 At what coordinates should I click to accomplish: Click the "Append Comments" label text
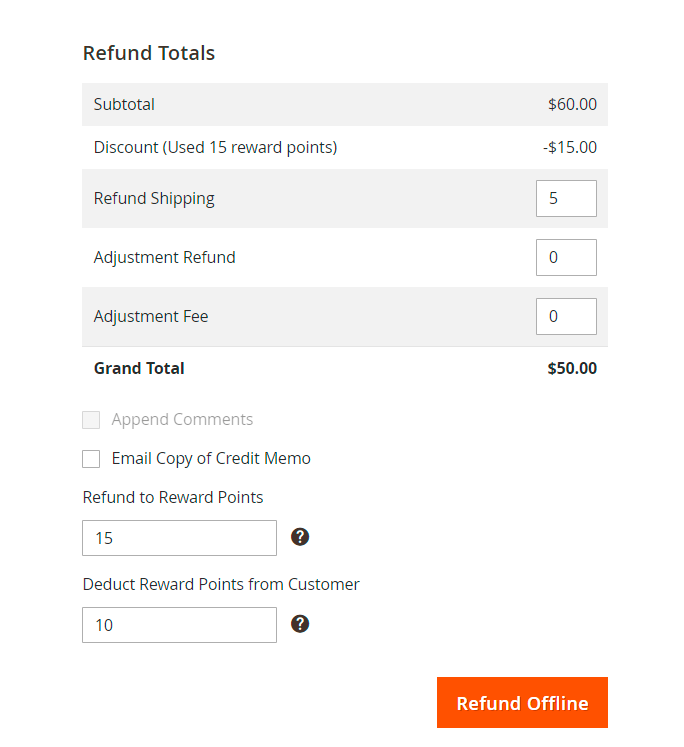182,420
